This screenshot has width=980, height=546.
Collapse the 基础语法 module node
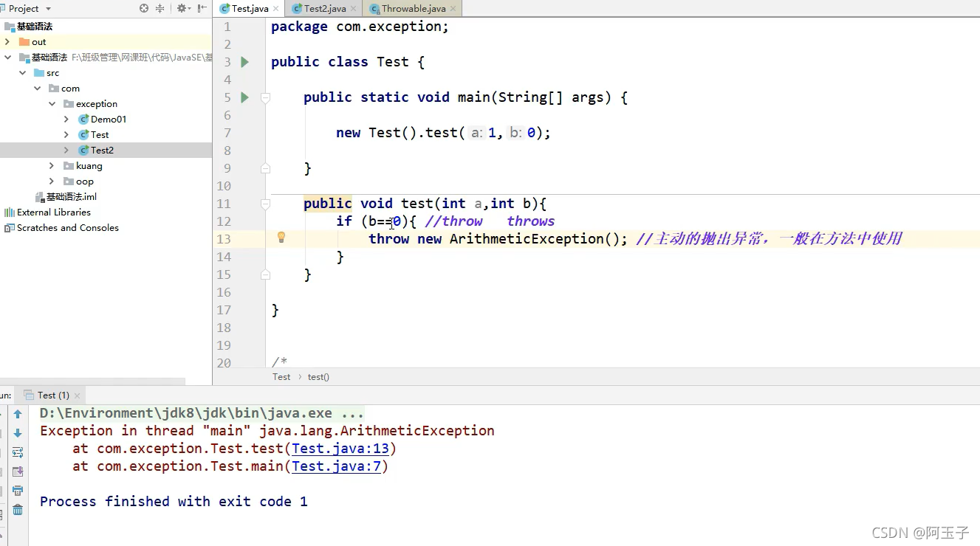point(7,58)
